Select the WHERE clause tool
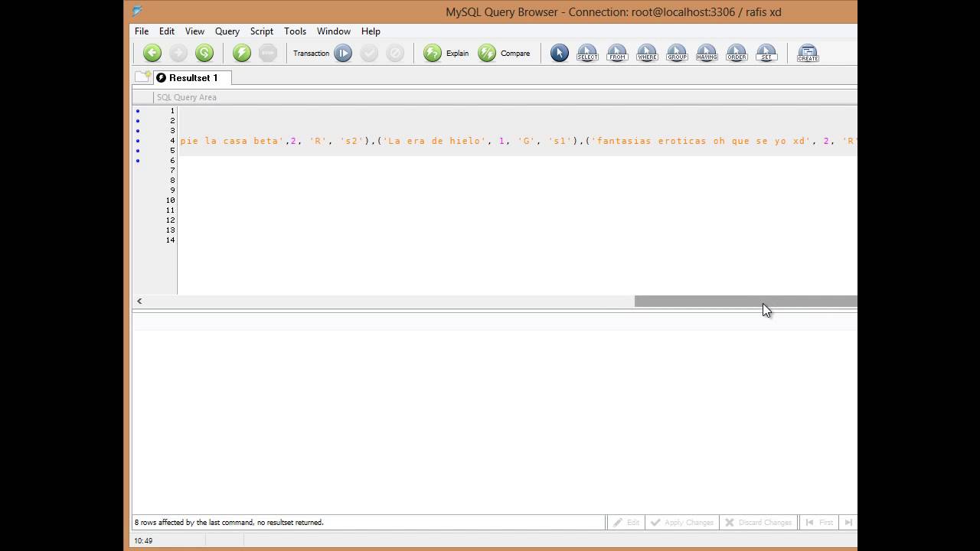Viewport: 980px width, 551px height. (x=647, y=53)
